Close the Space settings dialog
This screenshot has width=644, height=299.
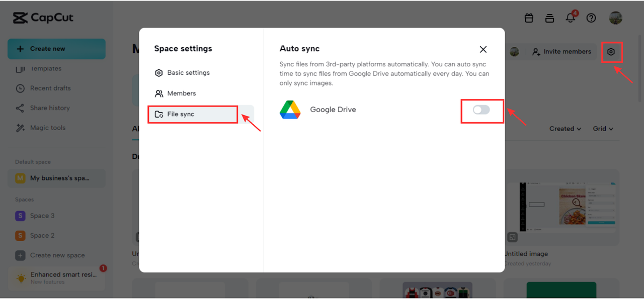483,49
